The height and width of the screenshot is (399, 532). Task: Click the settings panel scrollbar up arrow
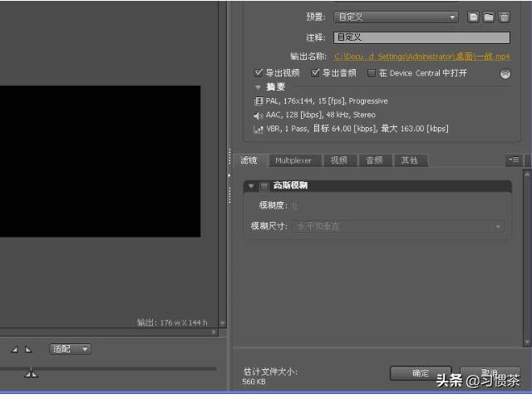click(x=527, y=174)
